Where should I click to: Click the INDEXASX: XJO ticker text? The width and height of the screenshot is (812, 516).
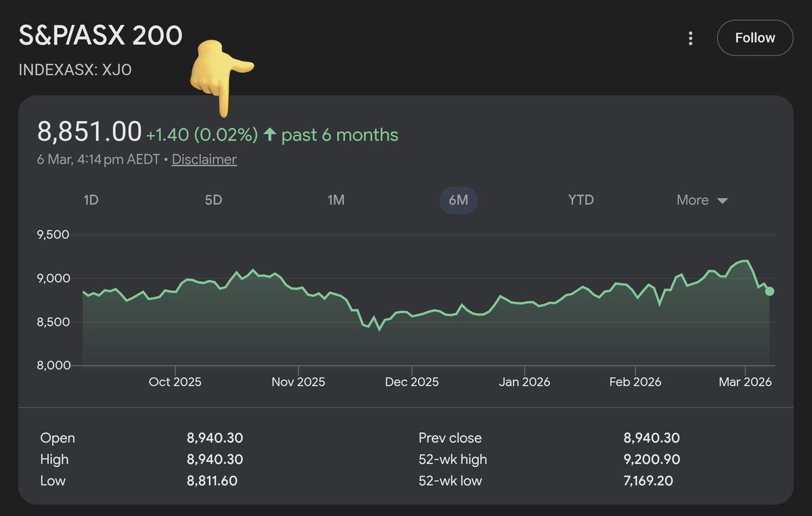[75, 70]
